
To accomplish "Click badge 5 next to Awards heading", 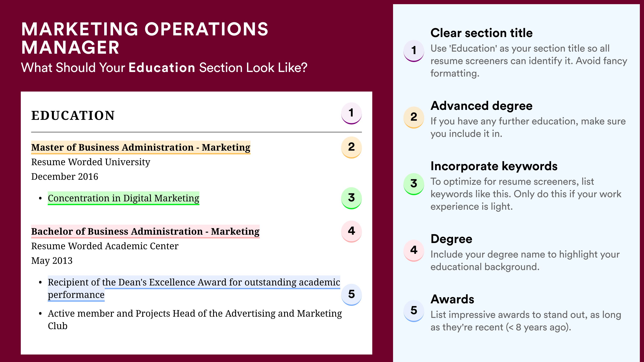I will [x=414, y=311].
